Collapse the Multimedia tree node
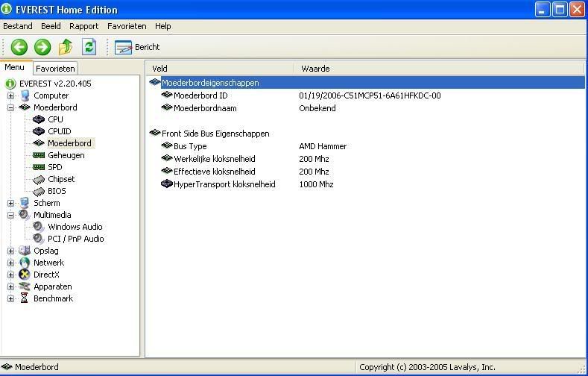The height and width of the screenshot is (376, 588). tap(11, 215)
